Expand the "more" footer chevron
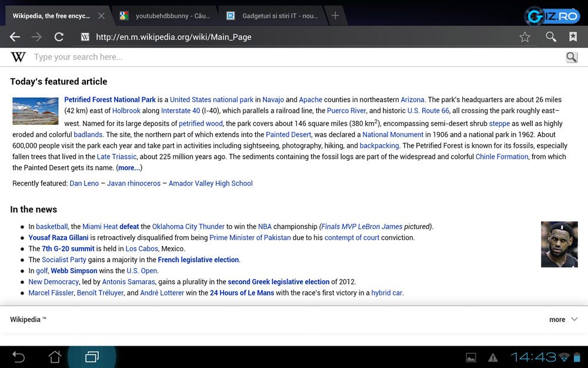588x368 pixels. pyautogui.click(x=574, y=319)
